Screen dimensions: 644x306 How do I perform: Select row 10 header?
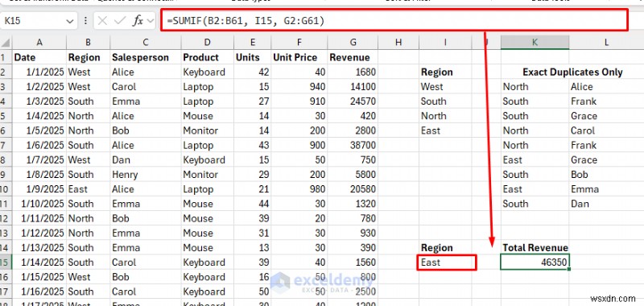[6, 189]
